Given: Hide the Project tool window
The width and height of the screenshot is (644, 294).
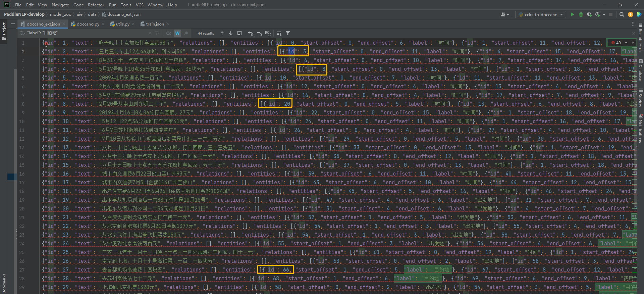Looking at the screenshot, I should 12,24.
